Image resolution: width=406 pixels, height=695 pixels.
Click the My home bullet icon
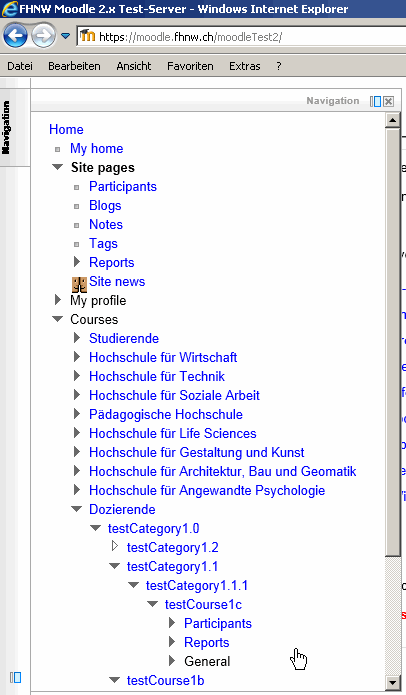tap(58, 149)
